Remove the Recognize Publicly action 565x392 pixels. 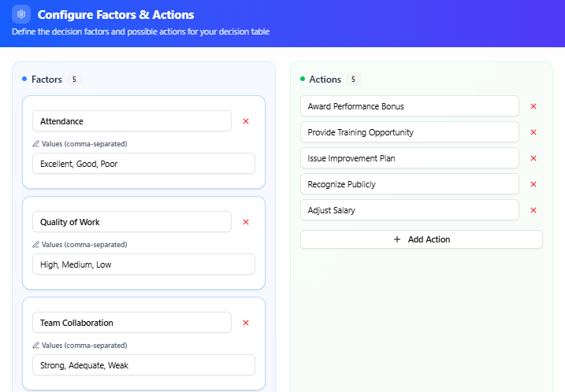click(x=533, y=184)
